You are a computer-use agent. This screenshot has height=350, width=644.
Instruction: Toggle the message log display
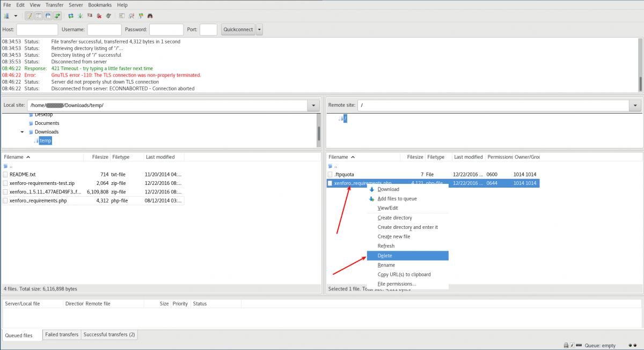[x=30, y=16]
